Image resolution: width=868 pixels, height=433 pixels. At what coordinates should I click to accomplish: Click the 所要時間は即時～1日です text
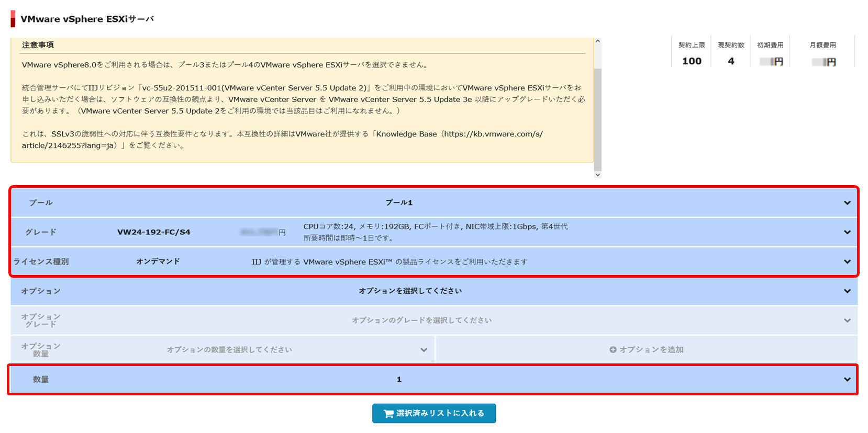348,238
